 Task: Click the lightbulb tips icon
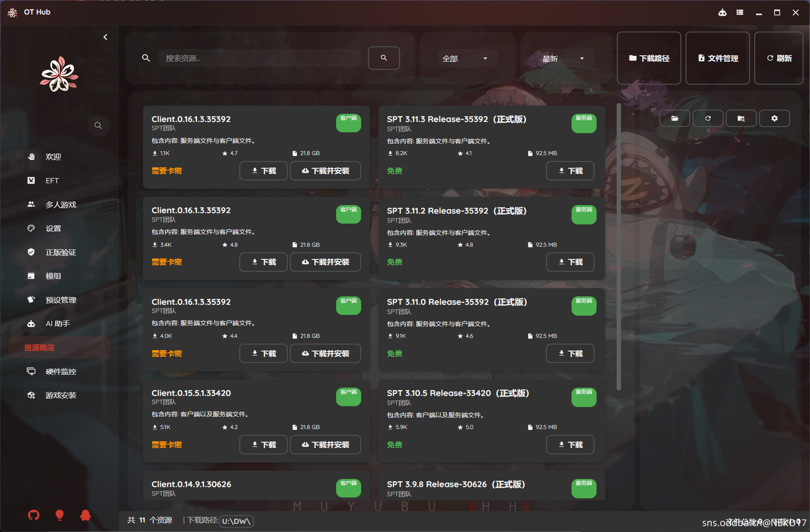(x=59, y=515)
